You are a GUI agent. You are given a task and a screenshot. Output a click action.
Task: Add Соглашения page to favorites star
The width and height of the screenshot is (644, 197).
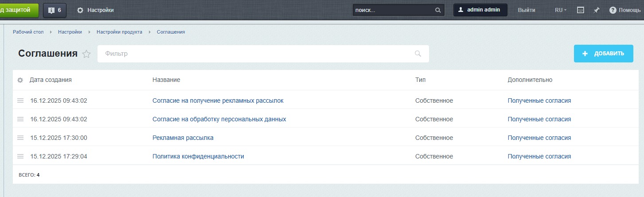(x=86, y=54)
